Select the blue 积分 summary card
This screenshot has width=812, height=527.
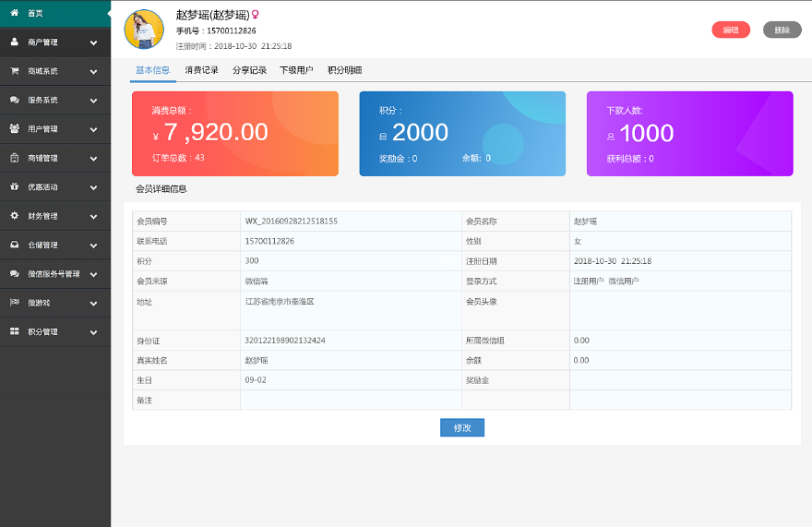pos(462,134)
